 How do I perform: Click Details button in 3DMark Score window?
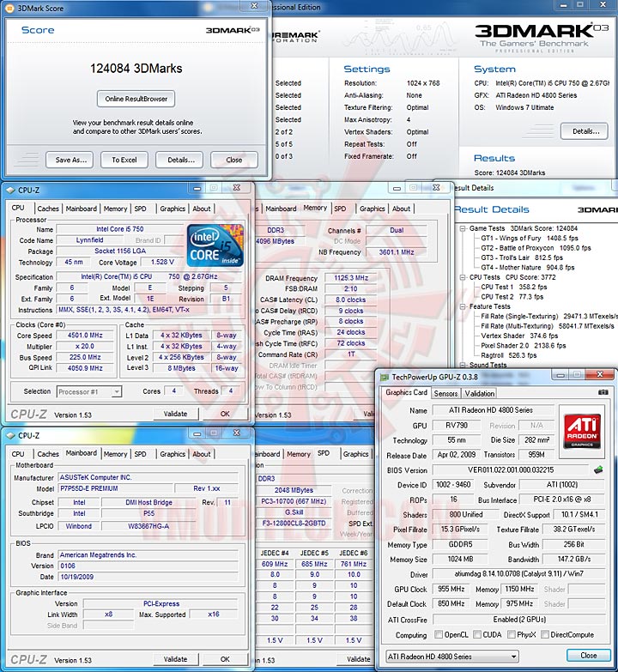181,160
